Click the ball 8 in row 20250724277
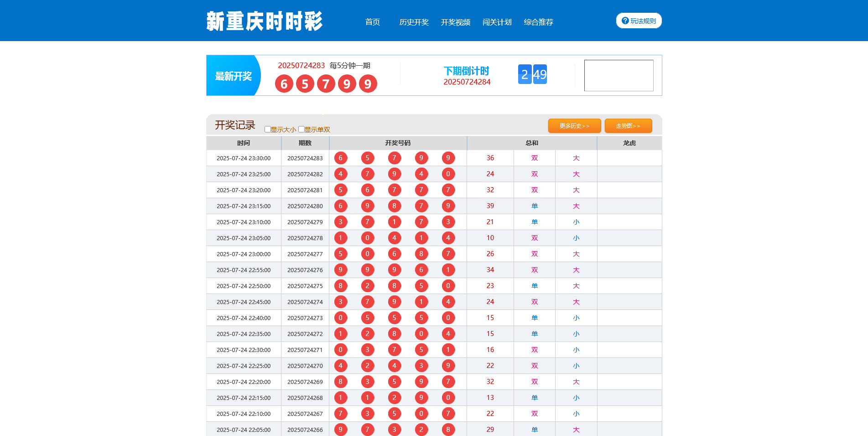 (x=421, y=254)
